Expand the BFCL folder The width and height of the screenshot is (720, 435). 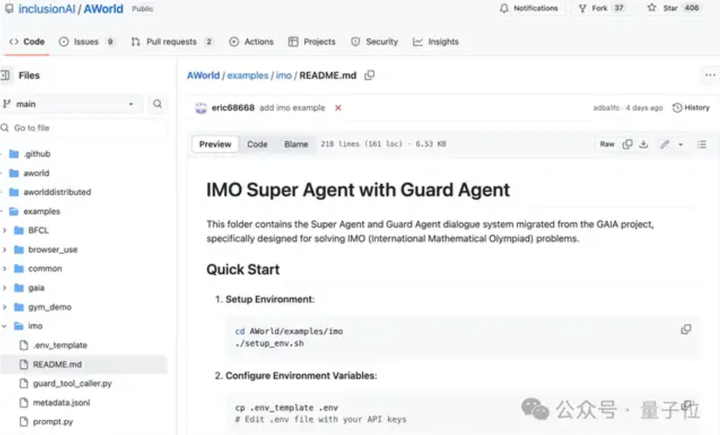pyautogui.click(x=6, y=230)
